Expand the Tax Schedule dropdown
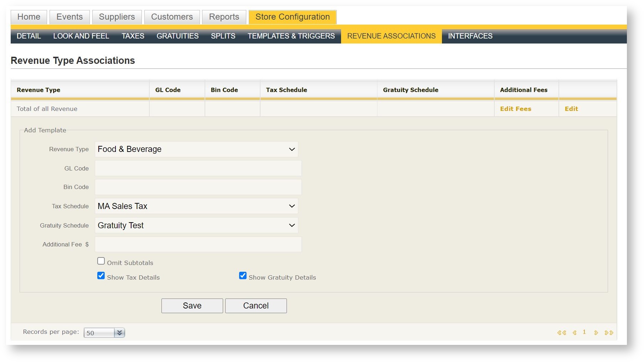This screenshot has height=362, width=644. tap(196, 206)
